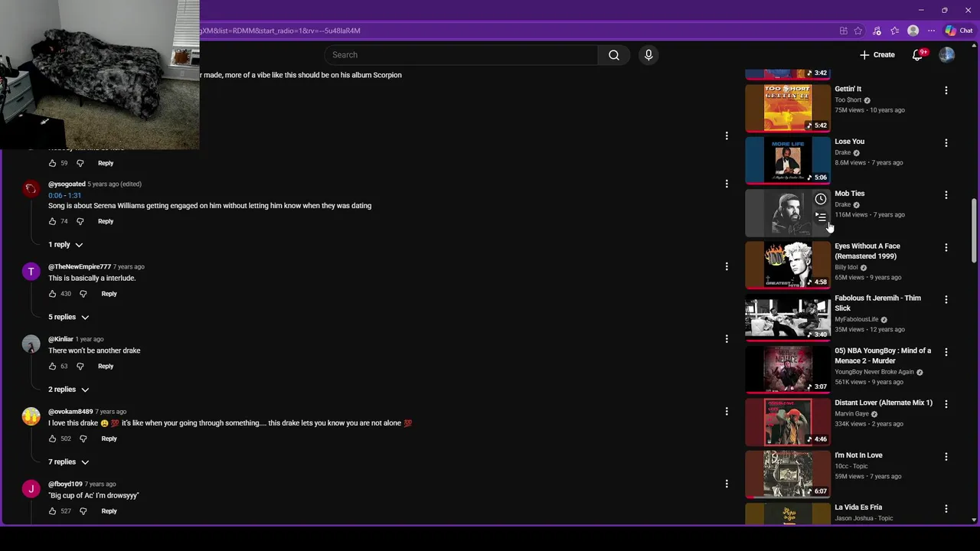
Task: Open YouTube notifications bell
Action: pyautogui.click(x=917, y=55)
